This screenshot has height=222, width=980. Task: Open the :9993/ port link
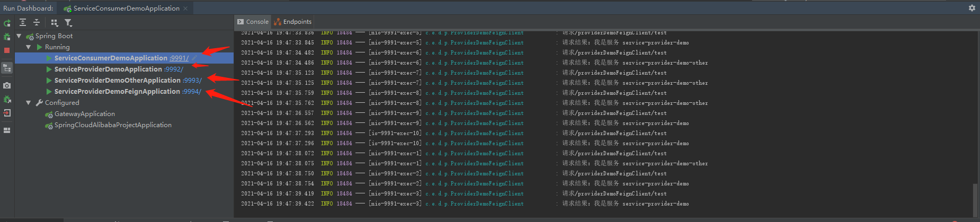192,81
